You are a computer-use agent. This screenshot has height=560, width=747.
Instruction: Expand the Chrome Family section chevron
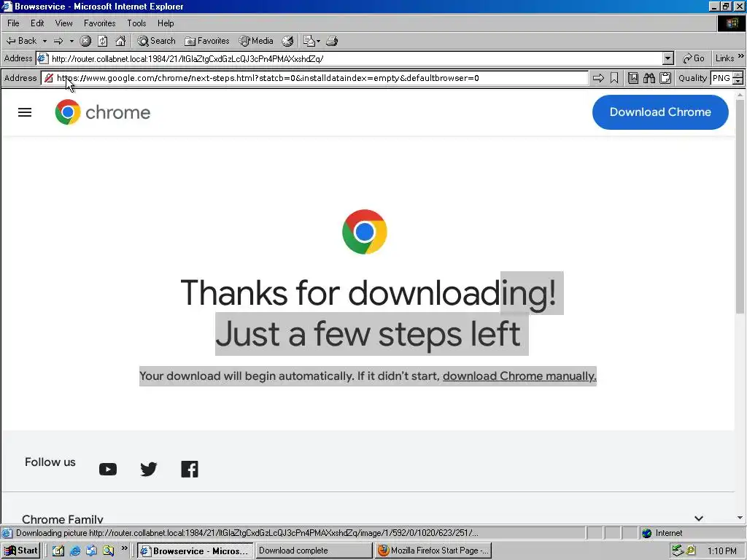point(699,518)
